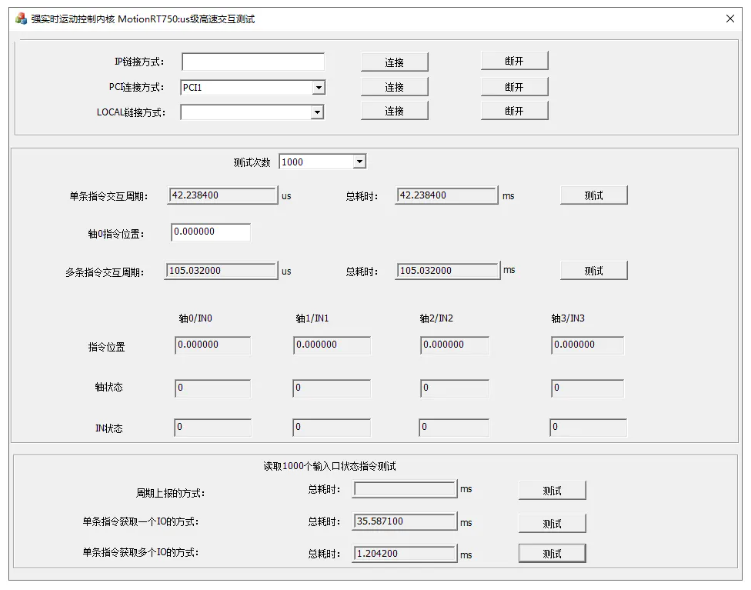Click 轴状态 field under 轴1/IN1
The image size is (751, 590).
[331, 388]
